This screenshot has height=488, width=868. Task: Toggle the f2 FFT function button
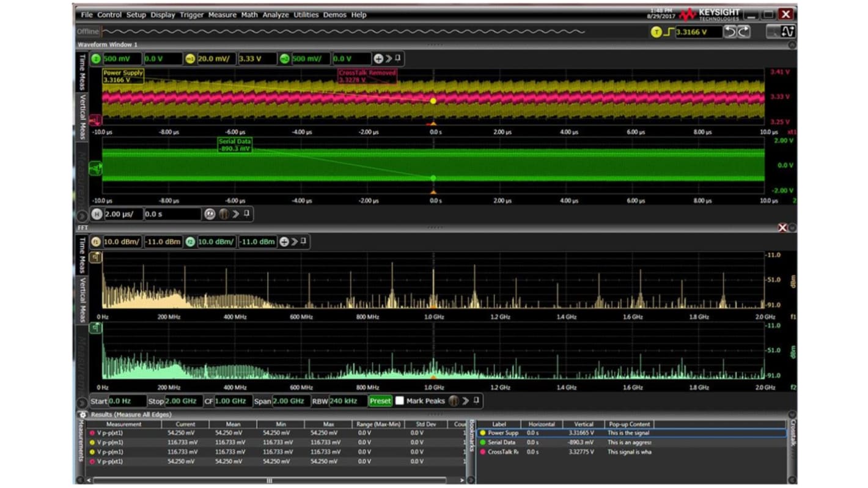click(190, 242)
